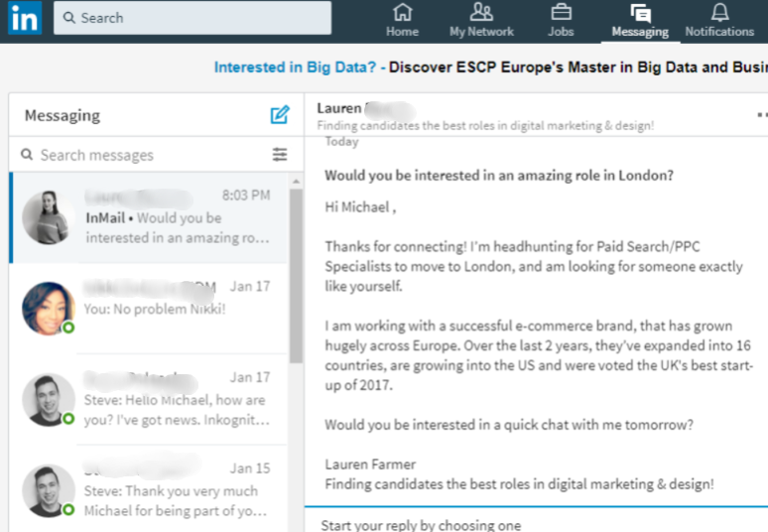Click the compose new message icon
The image size is (768, 532).
pyautogui.click(x=280, y=115)
